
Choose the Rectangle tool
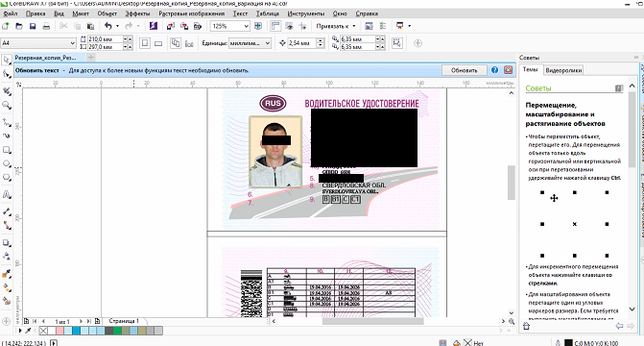6,150
